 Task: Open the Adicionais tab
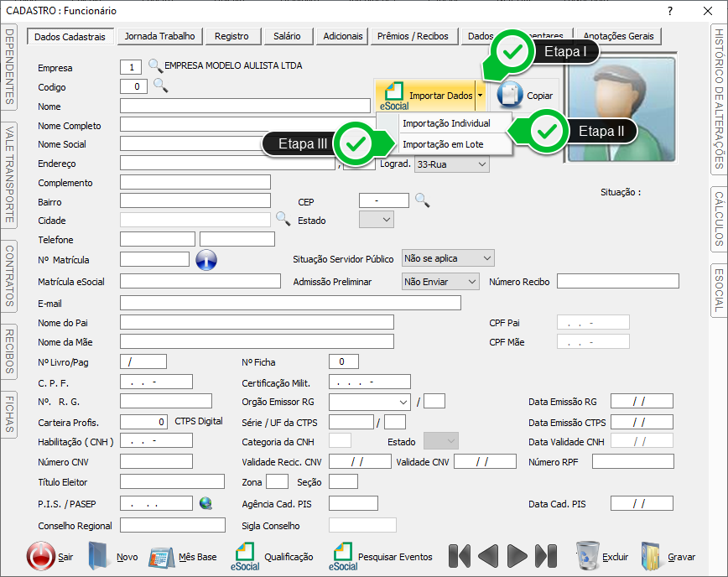point(343,36)
